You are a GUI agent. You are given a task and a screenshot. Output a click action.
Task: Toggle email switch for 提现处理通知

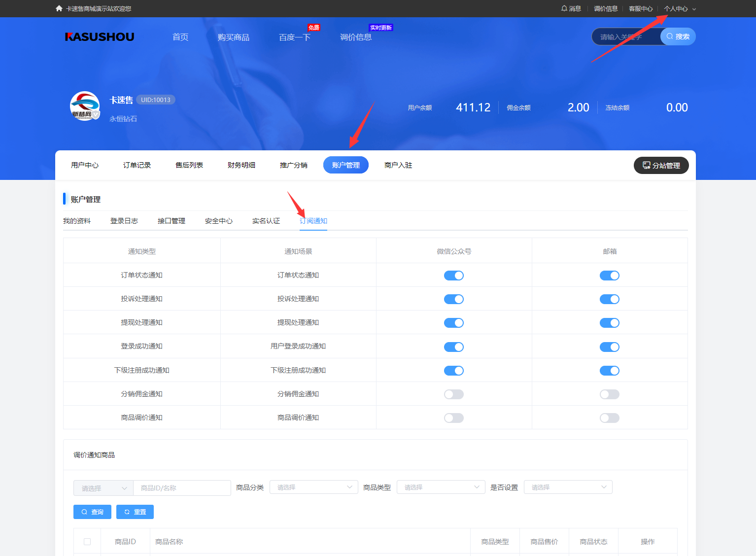click(x=610, y=323)
